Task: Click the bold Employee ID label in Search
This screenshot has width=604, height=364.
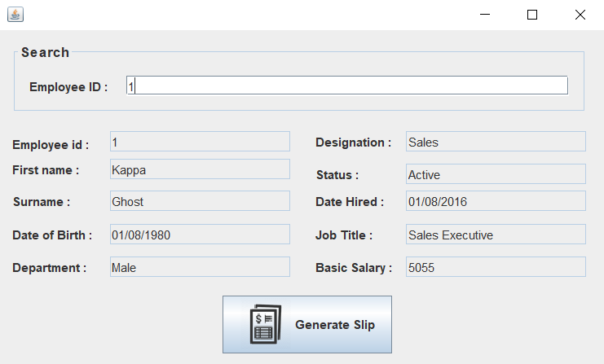Action: pos(68,87)
